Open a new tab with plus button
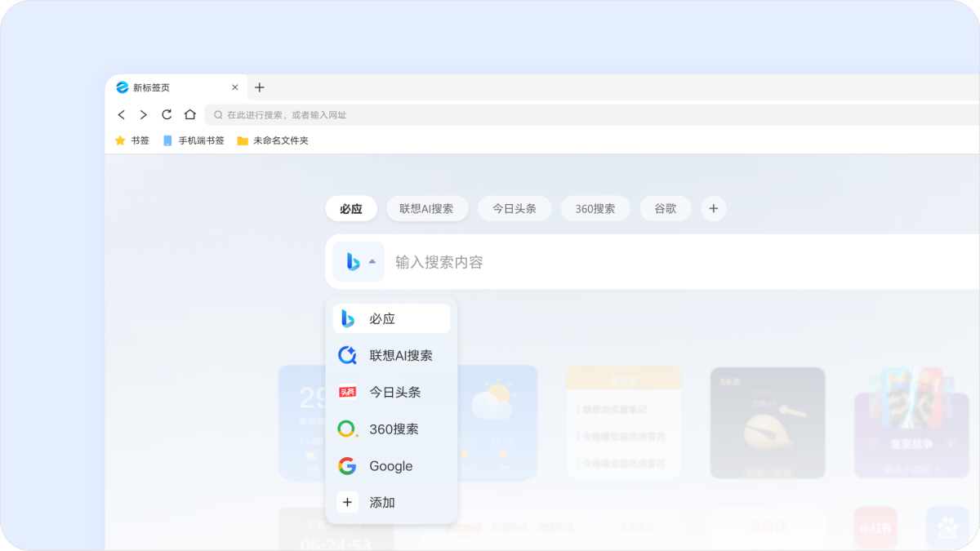The width and height of the screenshot is (980, 551). coord(260,87)
